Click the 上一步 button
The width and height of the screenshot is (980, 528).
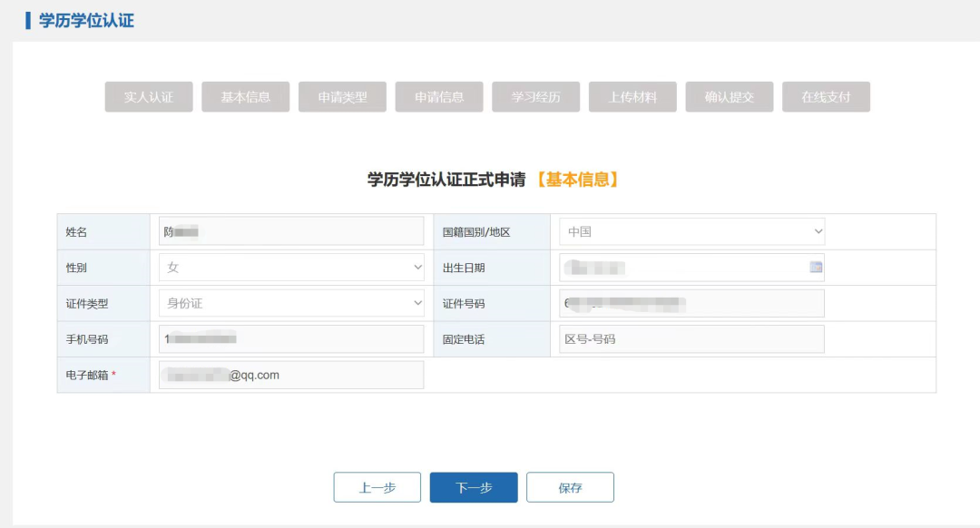[x=377, y=487]
